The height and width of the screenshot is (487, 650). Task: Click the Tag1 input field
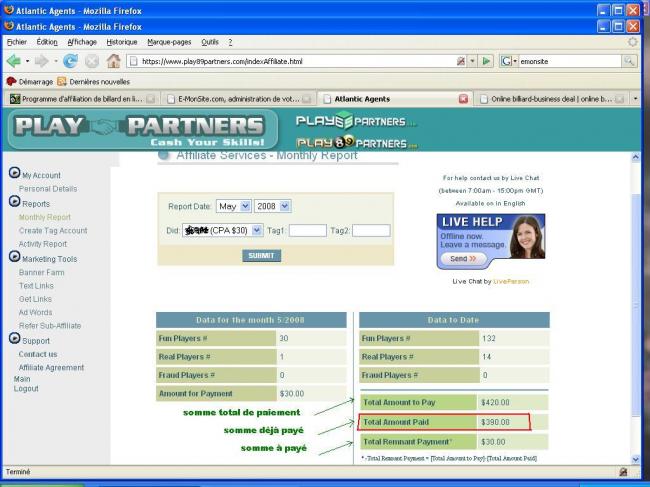(308, 230)
